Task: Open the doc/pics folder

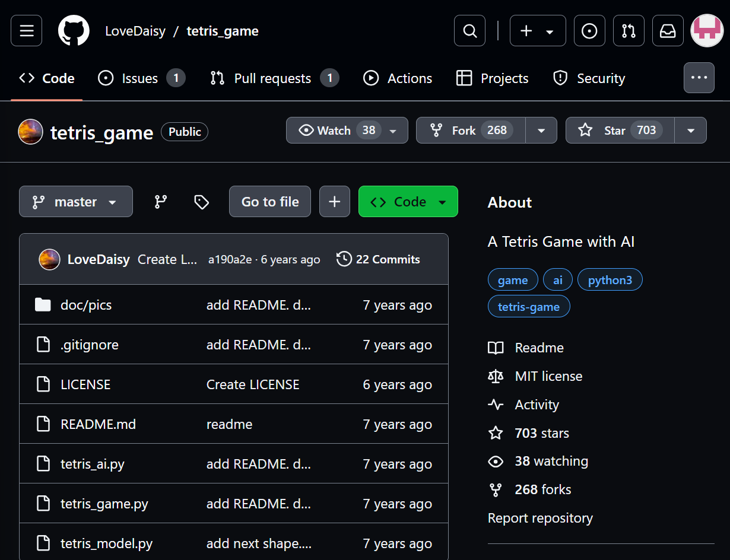Action: pyautogui.click(x=86, y=305)
